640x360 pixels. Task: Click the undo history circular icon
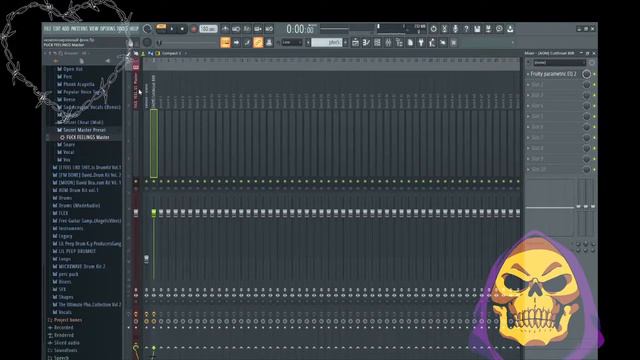[433, 29]
